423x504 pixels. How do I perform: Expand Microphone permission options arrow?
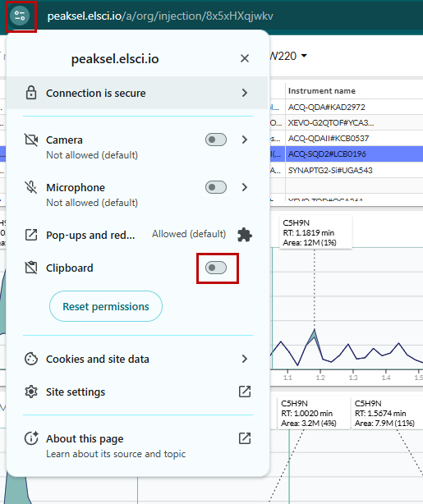[x=245, y=187]
